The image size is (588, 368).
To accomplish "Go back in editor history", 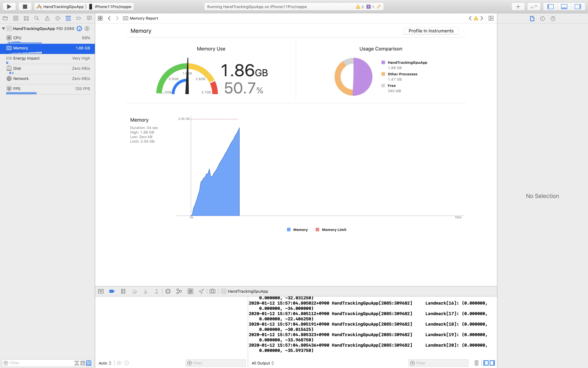I will point(109,18).
